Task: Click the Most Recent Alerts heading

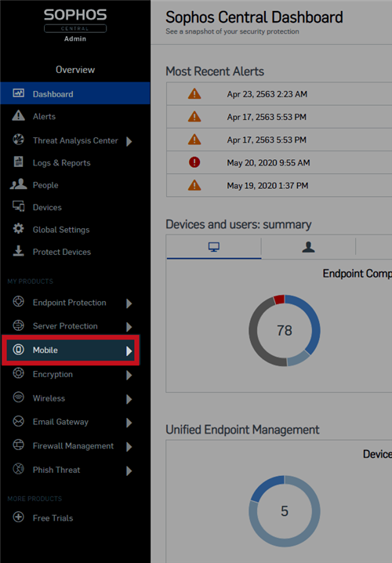Action: click(x=215, y=71)
